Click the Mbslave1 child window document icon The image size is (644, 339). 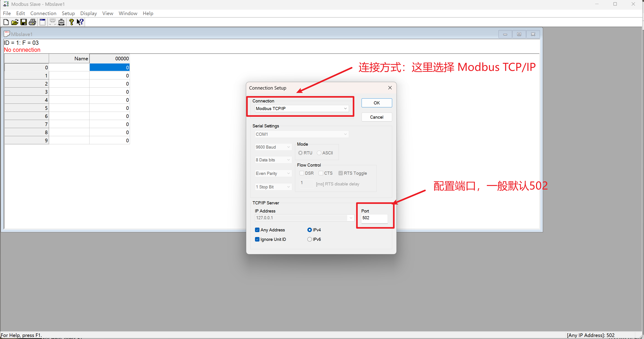[x=7, y=34]
